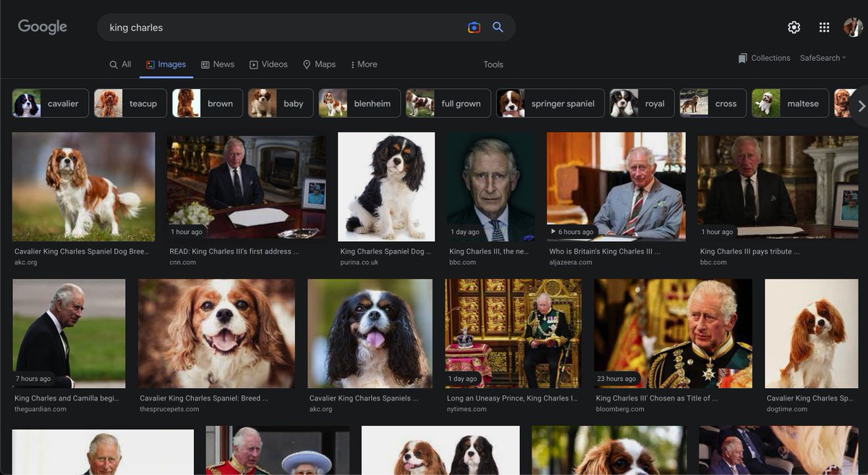
Task: Open the SafeSearch dropdown
Action: click(x=823, y=58)
